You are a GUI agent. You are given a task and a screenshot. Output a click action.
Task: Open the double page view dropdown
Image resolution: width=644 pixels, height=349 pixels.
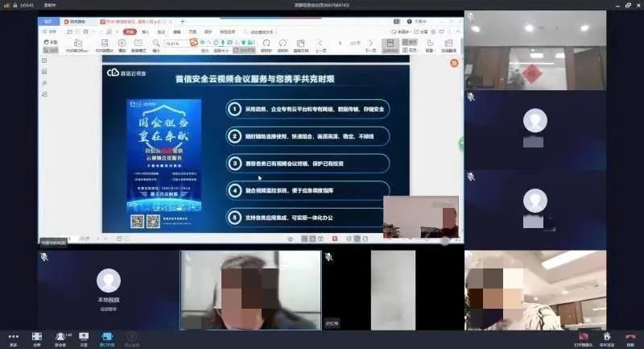point(410,50)
